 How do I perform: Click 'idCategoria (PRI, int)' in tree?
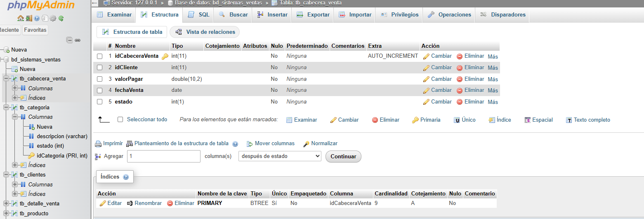62,155
